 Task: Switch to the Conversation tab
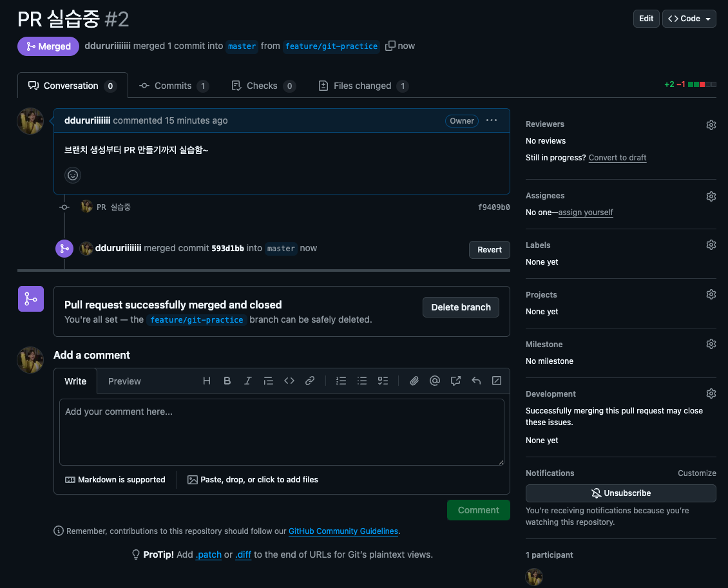pyautogui.click(x=72, y=86)
